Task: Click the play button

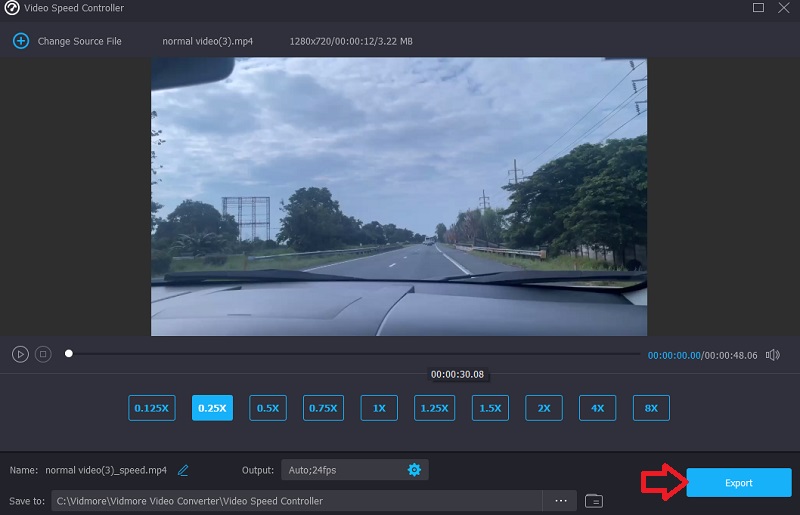Action: 20,354
